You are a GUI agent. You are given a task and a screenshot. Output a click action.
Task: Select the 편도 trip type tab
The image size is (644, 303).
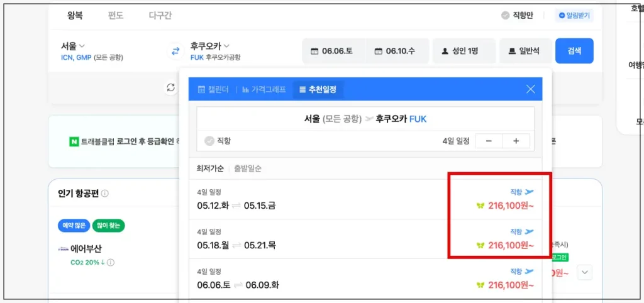tap(116, 16)
